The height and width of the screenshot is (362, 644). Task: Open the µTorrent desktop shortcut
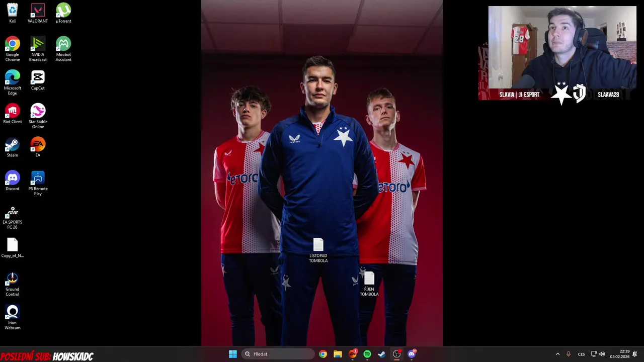[63, 14]
